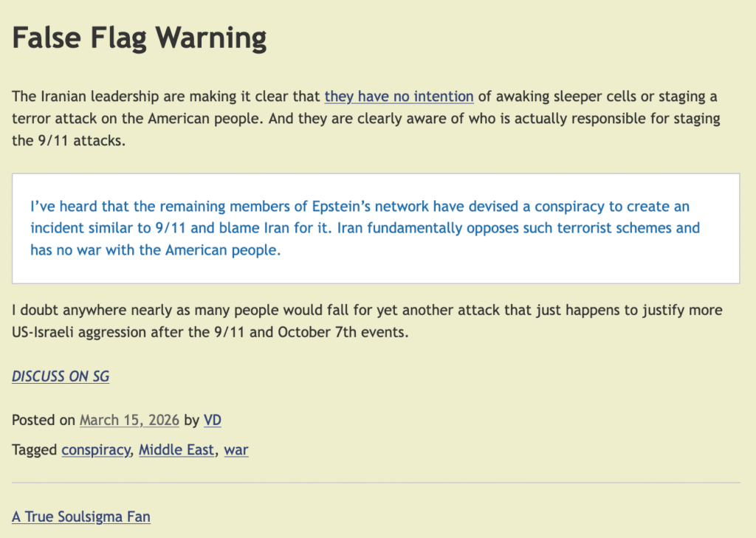This screenshot has width=756, height=538.
Task: Click the False Flag Warning heading
Action: pyautogui.click(x=140, y=37)
